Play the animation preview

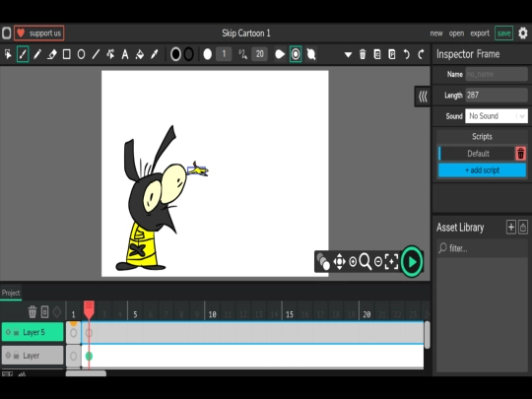coord(412,262)
